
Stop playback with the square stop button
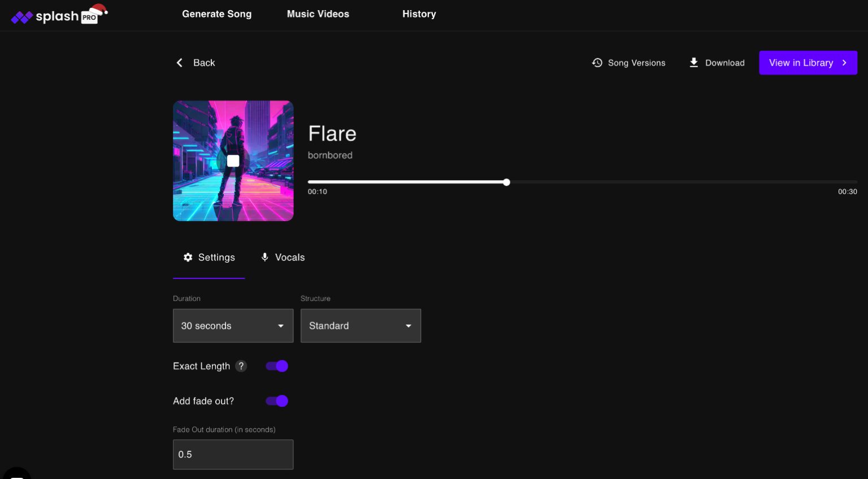[x=233, y=161]
